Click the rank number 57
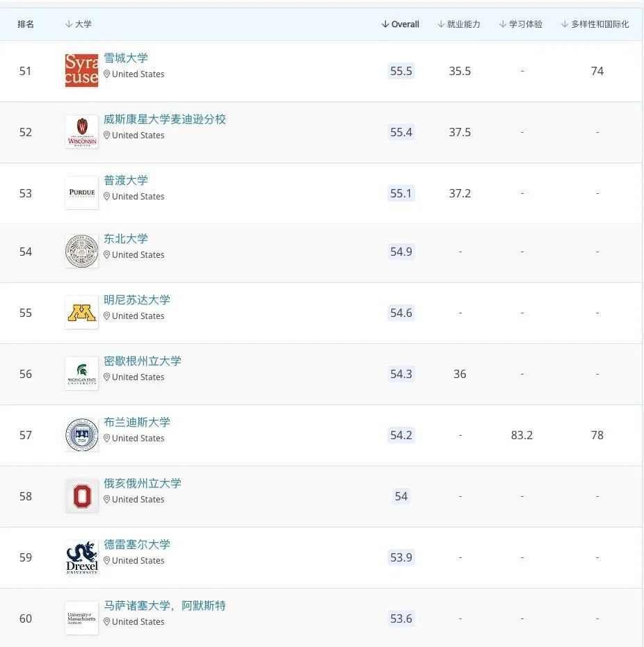This screenshot has width=644, height=647. [x=25, y=435]
